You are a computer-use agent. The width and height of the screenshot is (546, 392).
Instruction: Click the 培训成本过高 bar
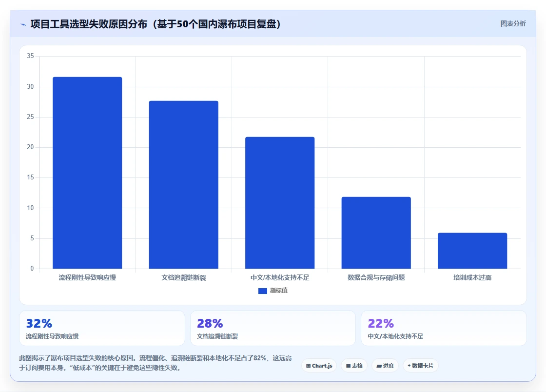[472, 251]
